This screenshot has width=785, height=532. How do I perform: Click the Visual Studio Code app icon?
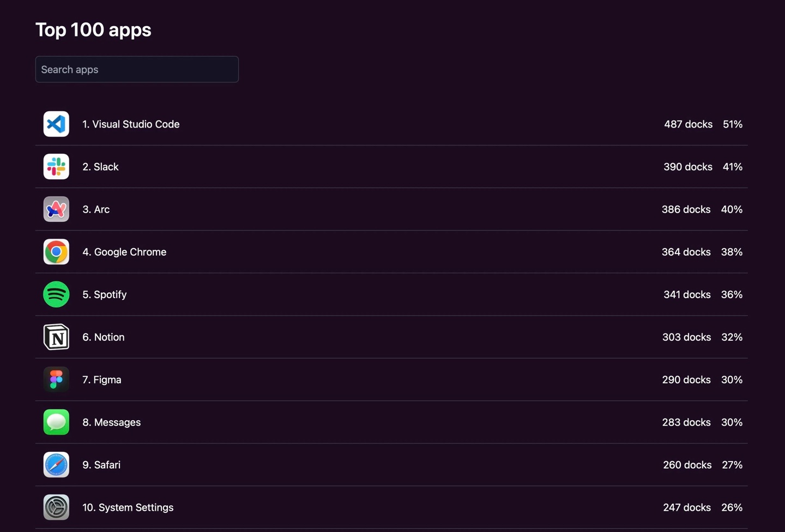56,124
